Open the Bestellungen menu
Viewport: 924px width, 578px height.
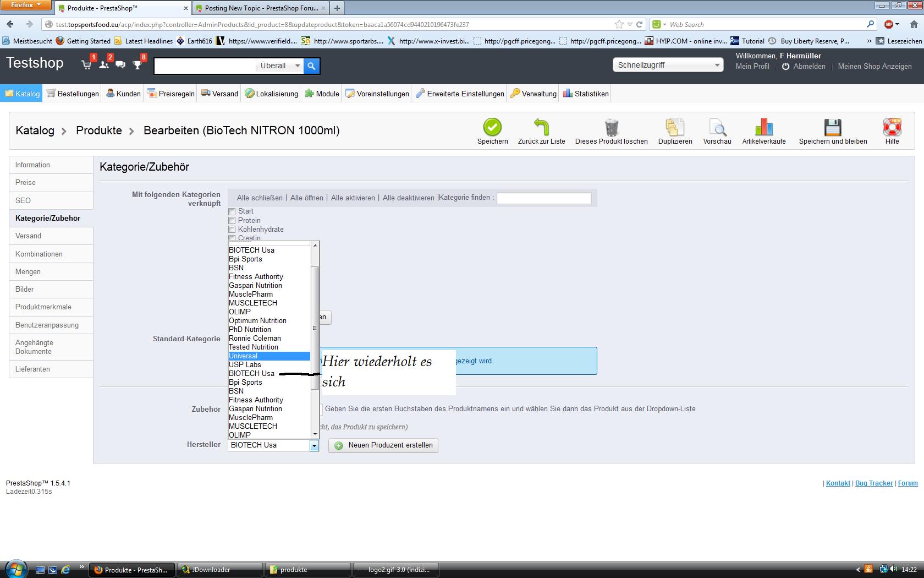(73, 94)
